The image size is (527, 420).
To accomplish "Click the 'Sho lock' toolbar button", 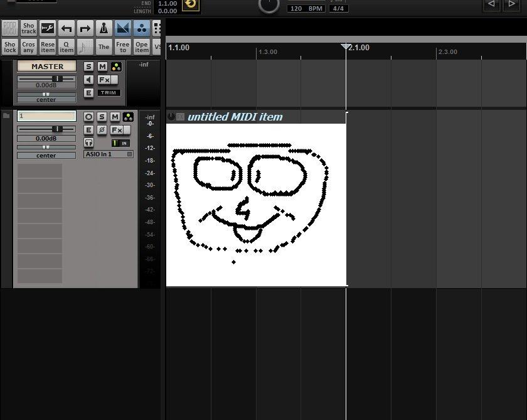I will click(x=10, y=47).
